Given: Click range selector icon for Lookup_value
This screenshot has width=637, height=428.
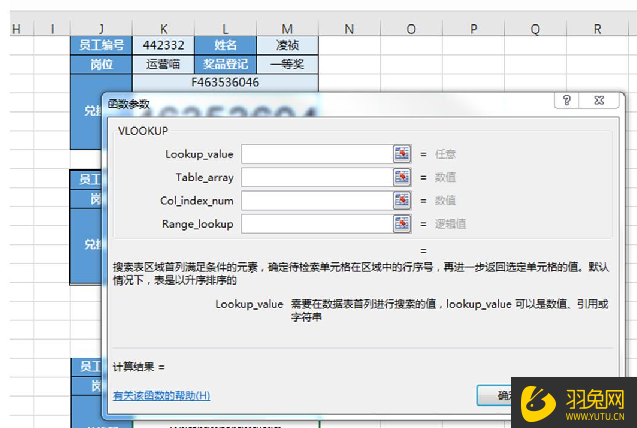Looking at the screenshot, I should pos(402,154).
